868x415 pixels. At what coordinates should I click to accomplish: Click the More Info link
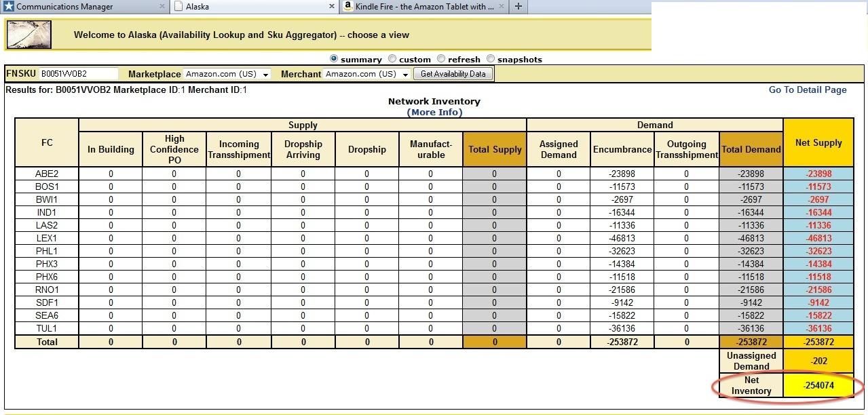[x=434, y=113]
